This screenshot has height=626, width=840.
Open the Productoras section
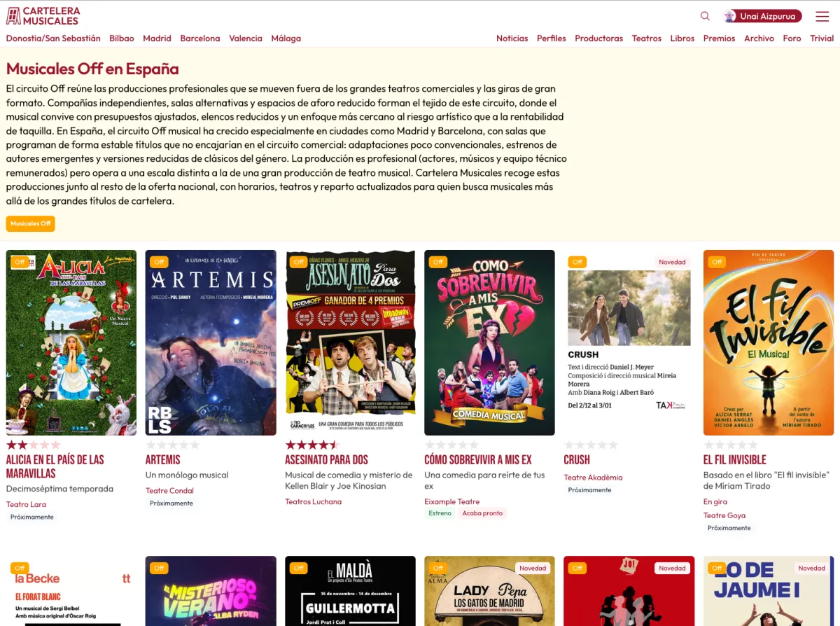click(x=598, y=39)
